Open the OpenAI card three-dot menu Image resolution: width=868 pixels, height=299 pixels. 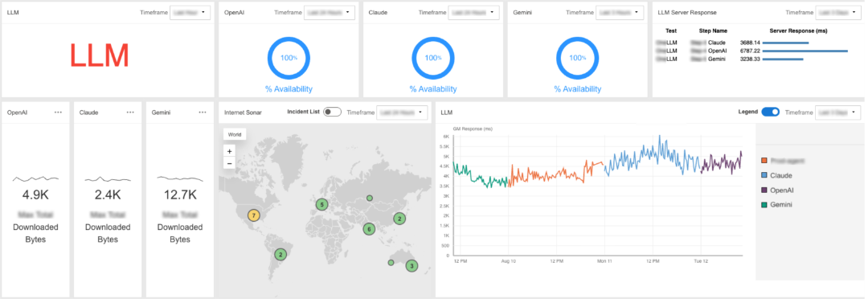[x=58, y=113]
